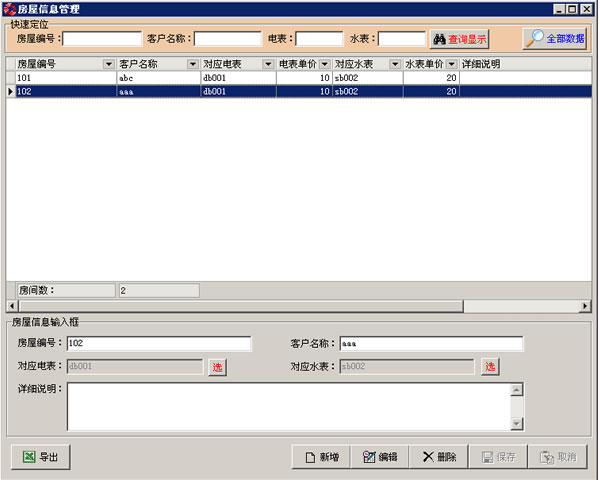600x480 pixels.
Task: Maximize the 房屋信息管理 window
Action: [572, 9]
